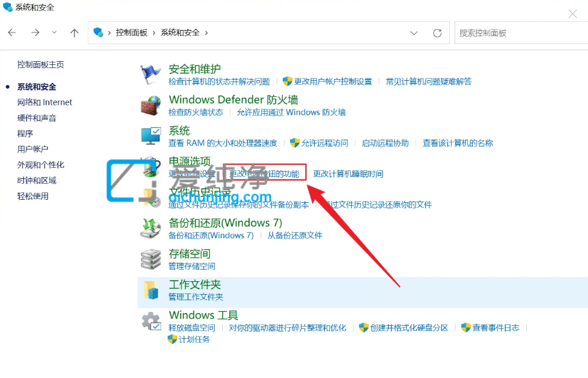Open the recent locations dropdown arrow
588x378 pixels.
[54, 32]
